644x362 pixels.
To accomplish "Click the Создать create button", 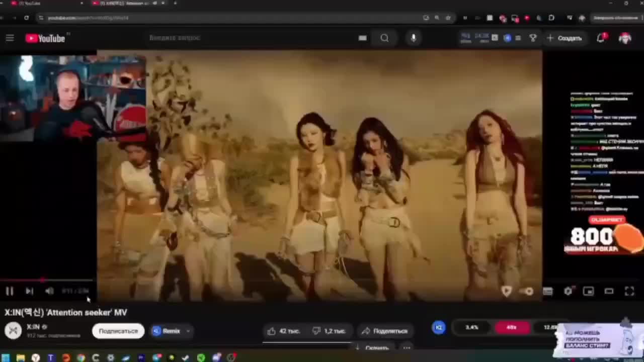I will click(565, 38).
